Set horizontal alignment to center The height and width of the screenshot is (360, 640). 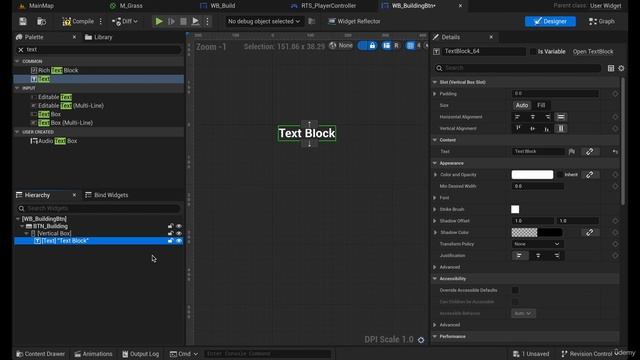[533, 117]
